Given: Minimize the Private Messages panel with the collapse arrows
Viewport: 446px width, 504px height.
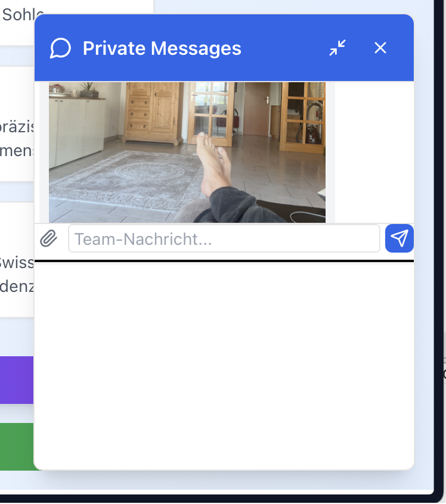Looking at the screenshot, I should [x=337, y=48].
